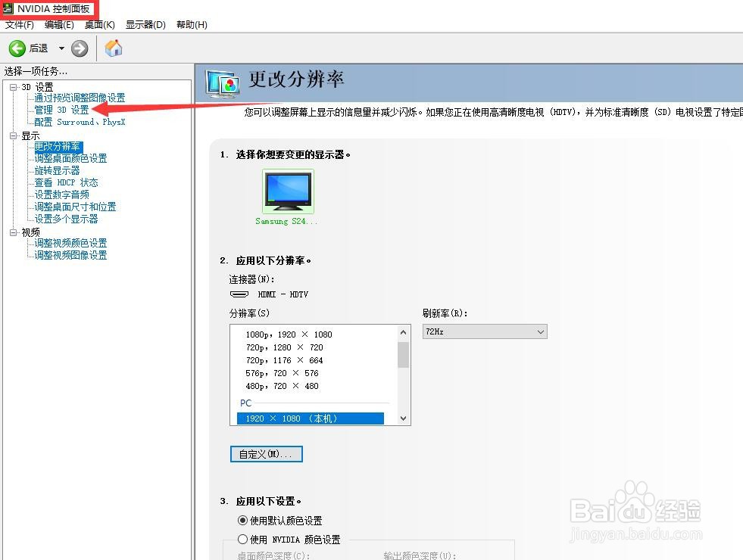Click the green Back arrow icon
Image resolution: width=743 pixels, height=560 pixels.
click(x=17, y=48)
